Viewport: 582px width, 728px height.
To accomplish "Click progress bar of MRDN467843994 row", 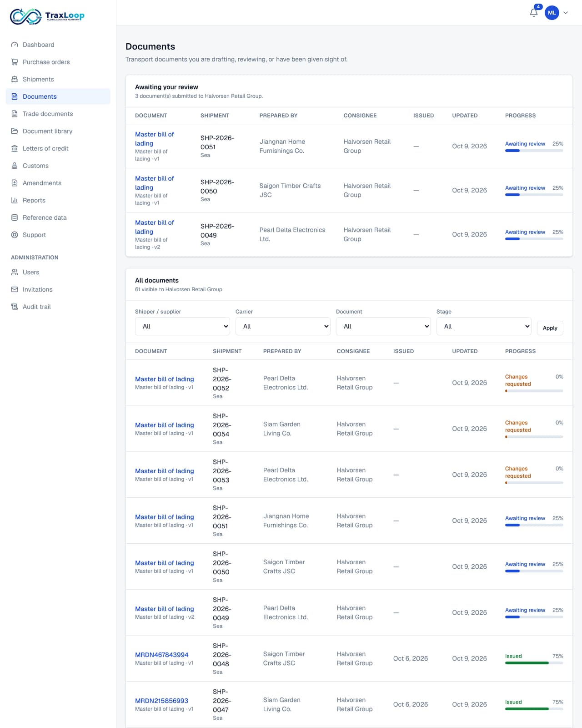I will [x=534, y=663].
